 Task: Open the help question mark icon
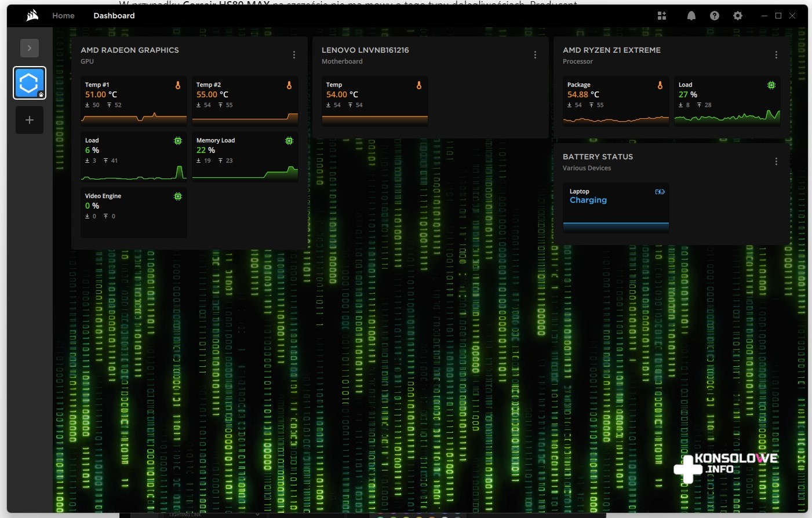tap(714, 16)
